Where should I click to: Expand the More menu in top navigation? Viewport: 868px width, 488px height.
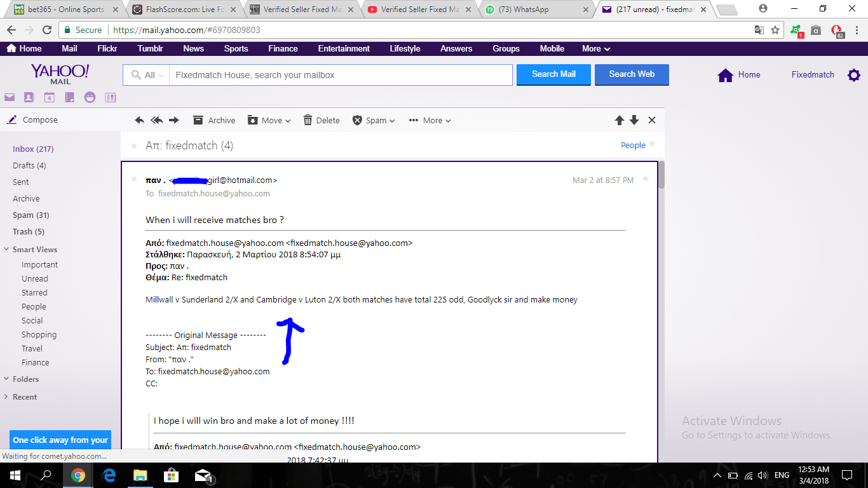point(596,48)
